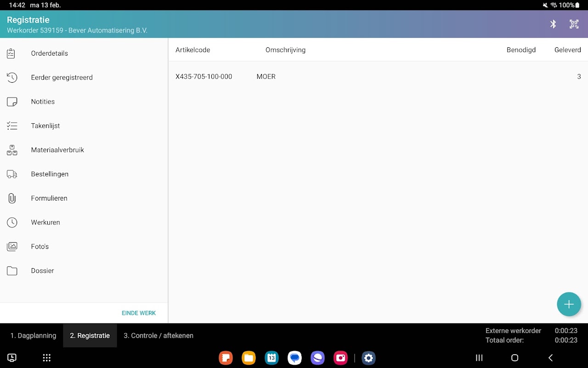Open the Bluetooth connection icon
588x368 pixels.
tap(553, 24)
